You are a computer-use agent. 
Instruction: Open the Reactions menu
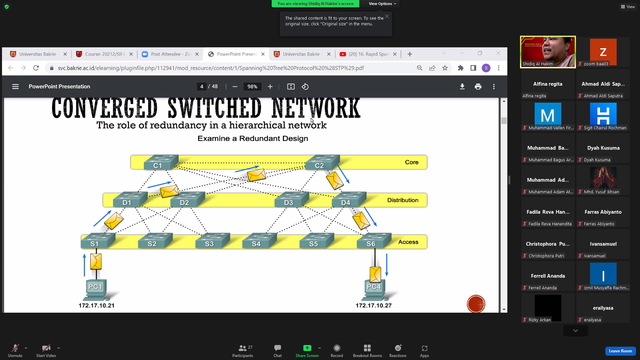(398, 350)
